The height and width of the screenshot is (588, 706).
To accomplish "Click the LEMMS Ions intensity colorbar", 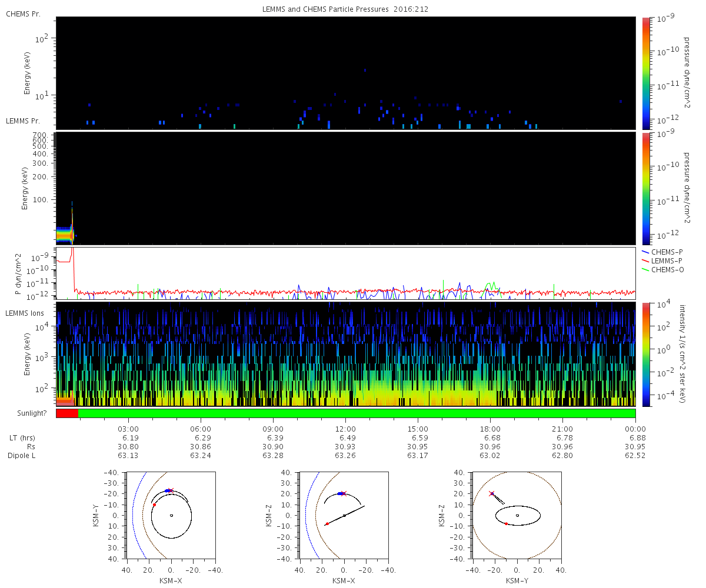I will pyautogui.click(x=646, y=355).
